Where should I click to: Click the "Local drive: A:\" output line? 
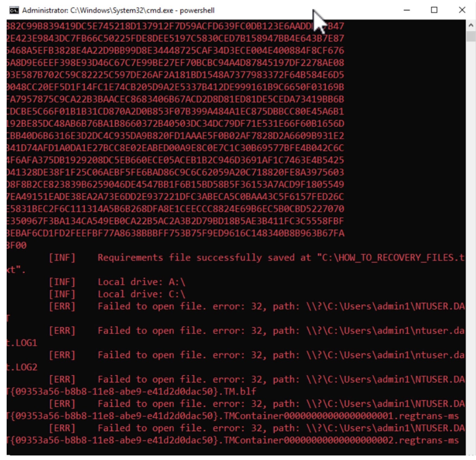(x=141, y=282)
